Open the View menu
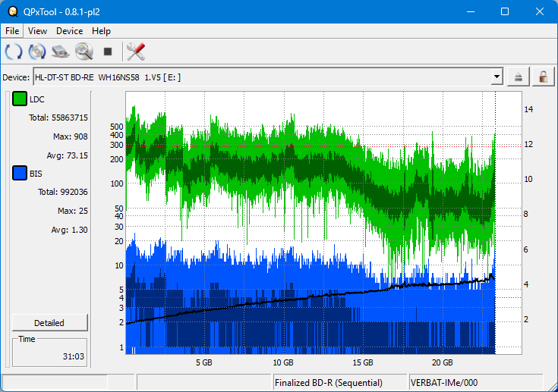 pos(37,31)
